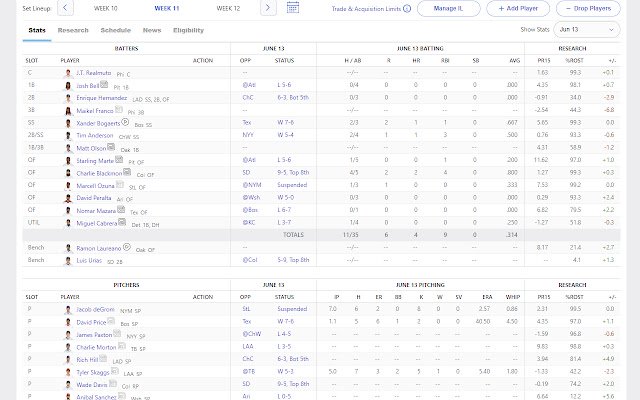The image size is (640, 400).
Task: Open W 7-6 game status for Xander Bogaerts
Action: pos(285,122)
